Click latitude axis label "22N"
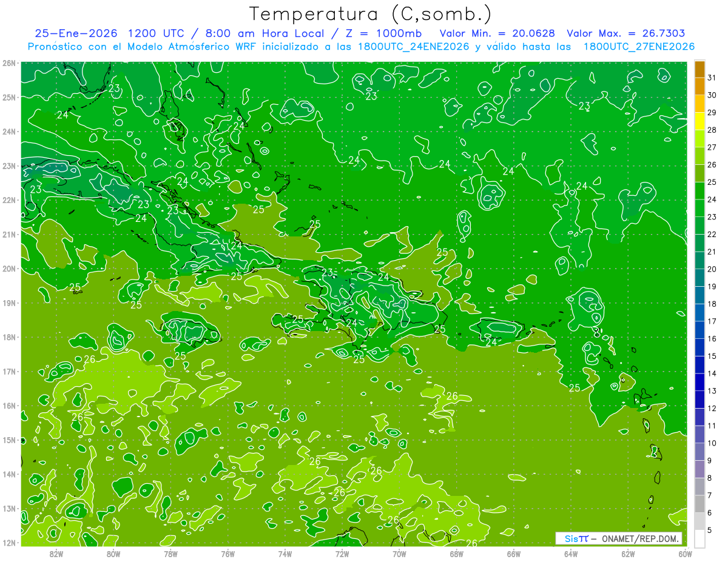 [x=8, y=200]
